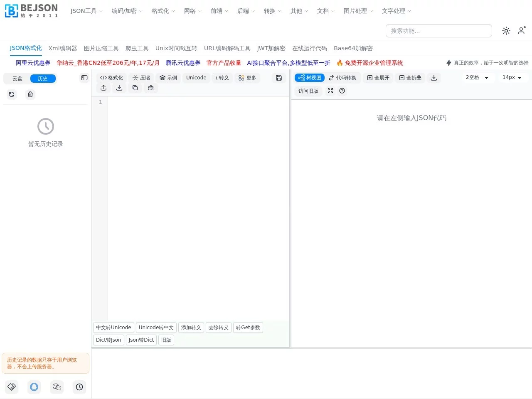This screenshot has width=532, height=399.
Task: Expand the 更多 (more) menu
Action: pos(247,78)
